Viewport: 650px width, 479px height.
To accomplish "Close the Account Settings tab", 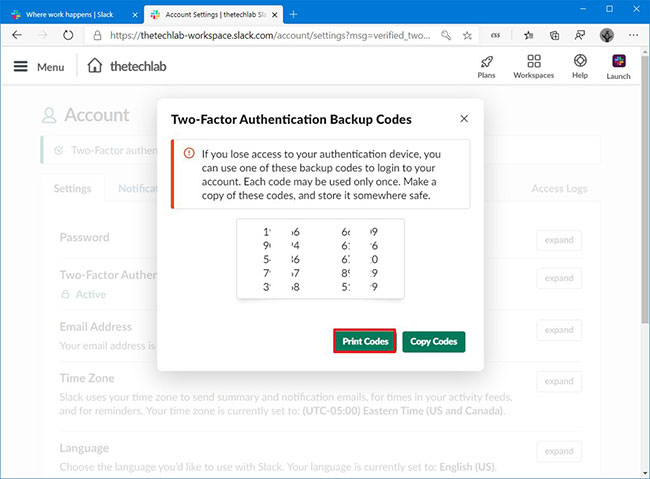I will pos(274,15).
